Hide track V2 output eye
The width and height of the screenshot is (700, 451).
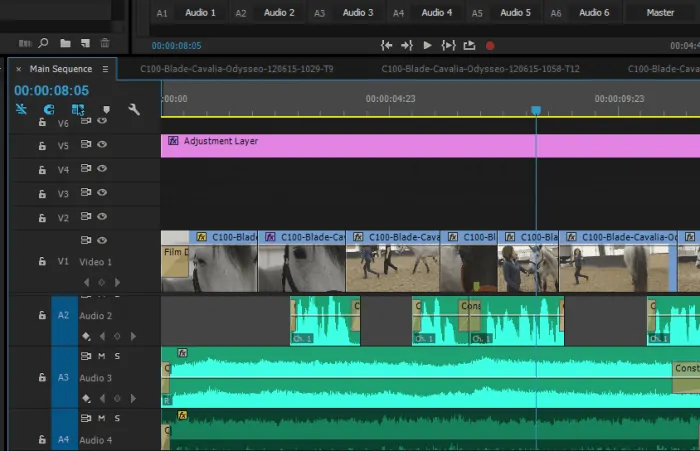(102, 217)
